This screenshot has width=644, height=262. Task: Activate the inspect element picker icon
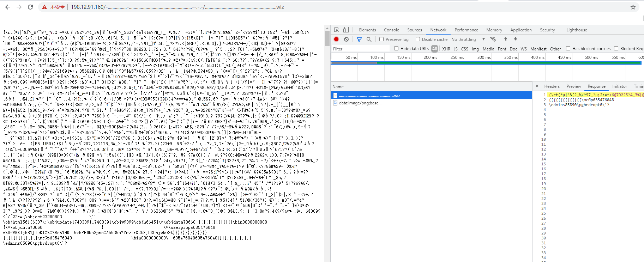337,30
